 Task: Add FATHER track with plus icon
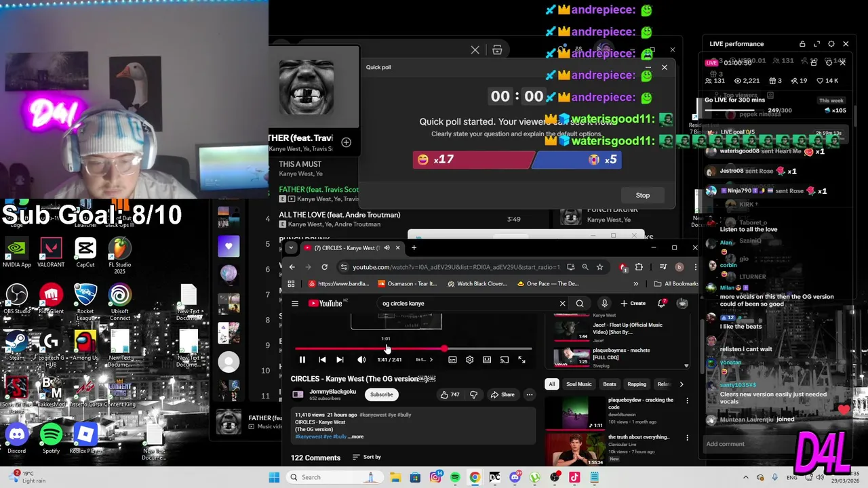347,142
